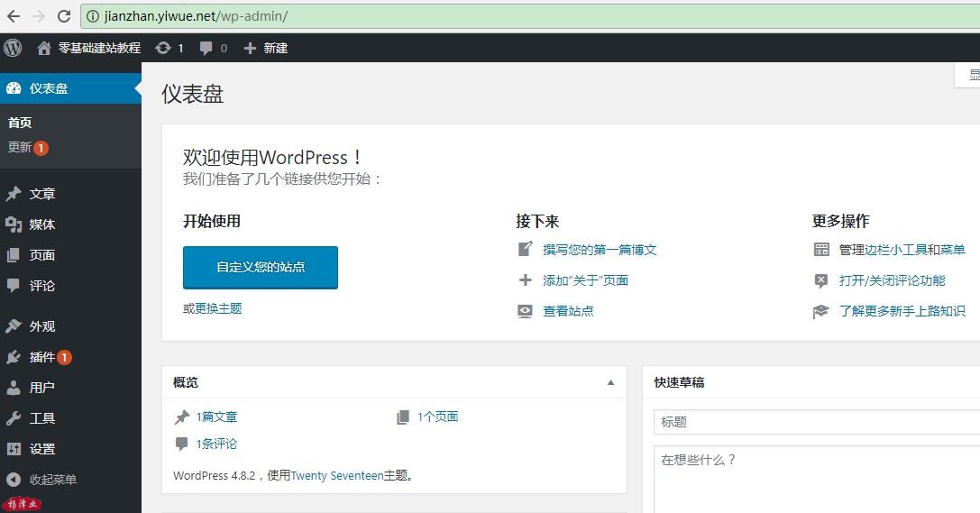Image resolution: width=980 pixels, height=513 pixels.
Task: Open the 外观 sidebar menu
Action: pos(70,326)
